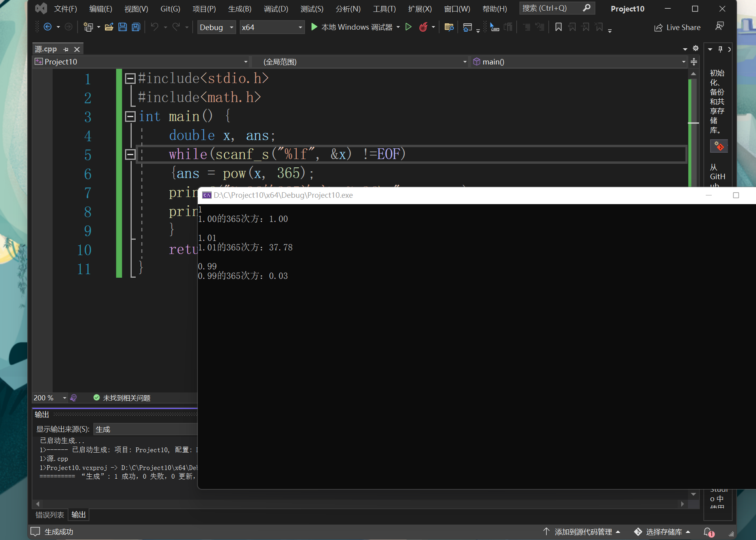Image resolution: width=756 pixels, height=540 pixels.
Task: Click the Find in Files folder icon
Action: [x=449, y=27]
